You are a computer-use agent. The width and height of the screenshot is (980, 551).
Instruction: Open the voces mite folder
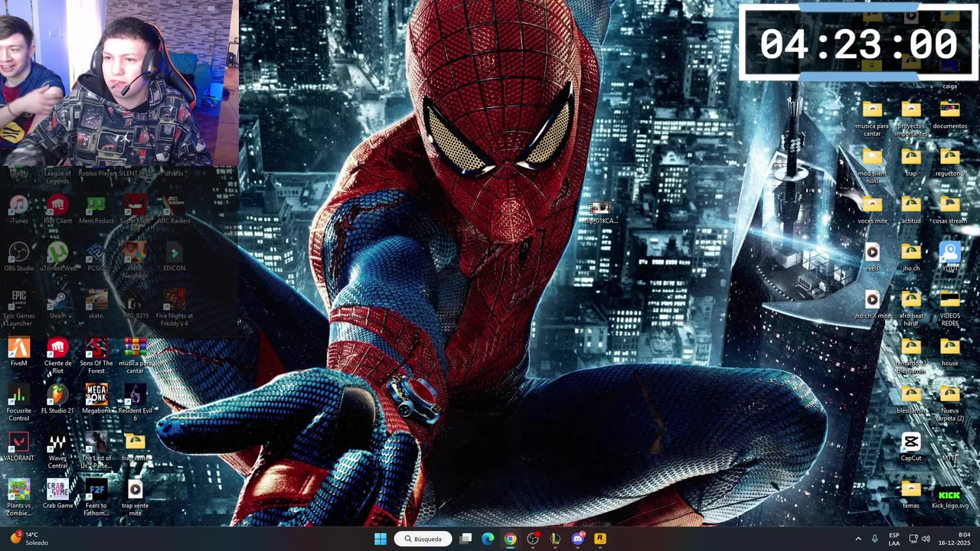pos(872,210)
